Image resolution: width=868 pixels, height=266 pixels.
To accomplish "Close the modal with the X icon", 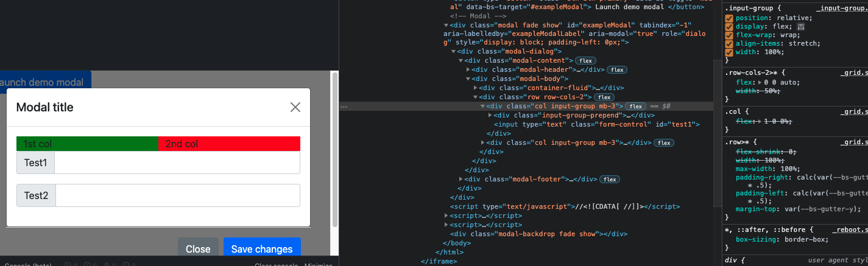I will (x=295, y=107).
